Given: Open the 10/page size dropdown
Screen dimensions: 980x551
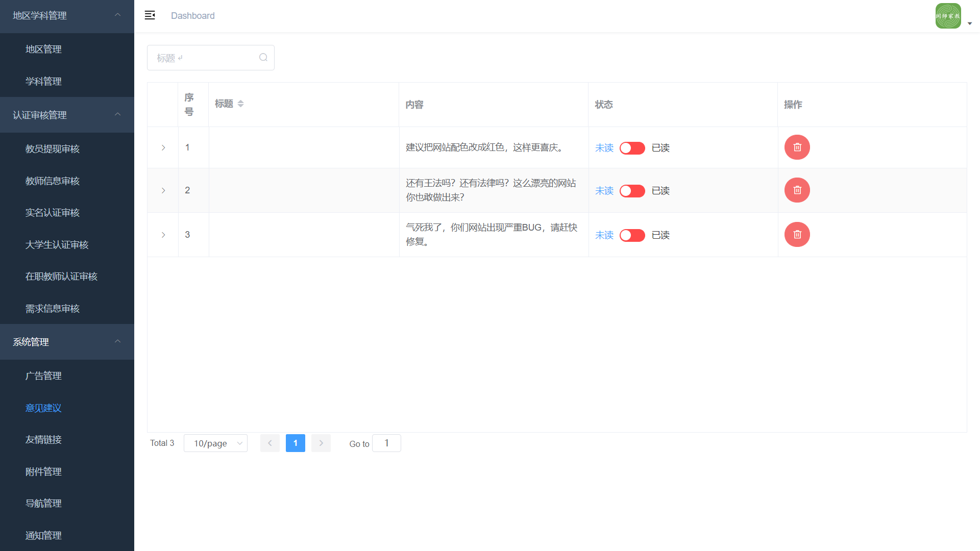Looking at the screenshot, I should [x=215, y=443].
